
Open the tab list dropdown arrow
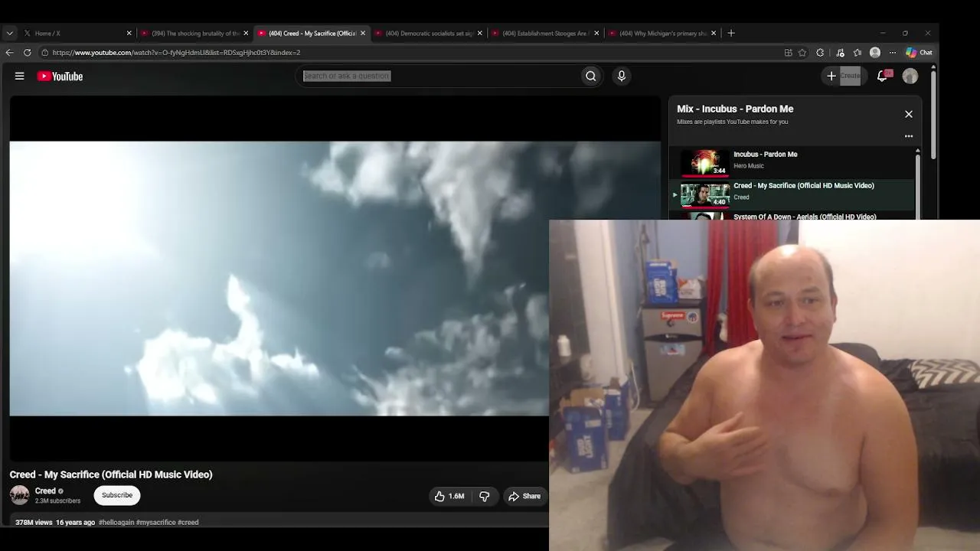click(10, 34)
